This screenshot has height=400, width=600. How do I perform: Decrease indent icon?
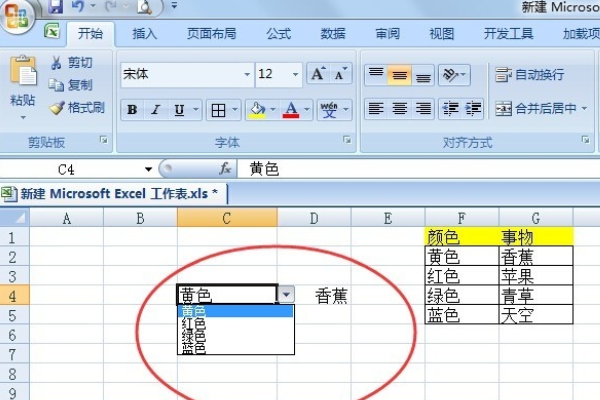tap(450, 109)
